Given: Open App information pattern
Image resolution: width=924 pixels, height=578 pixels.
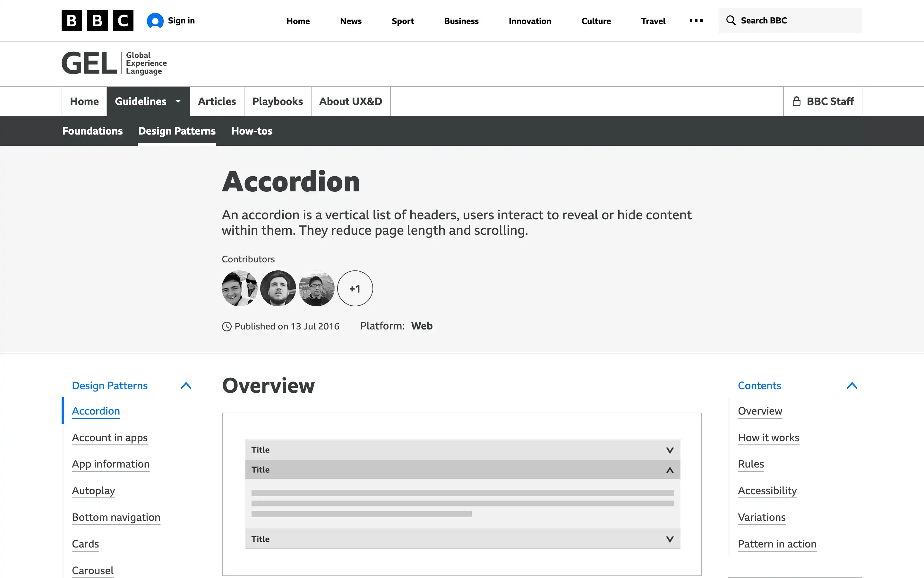Looking at the screenshot, I should (x=111, y=464).
